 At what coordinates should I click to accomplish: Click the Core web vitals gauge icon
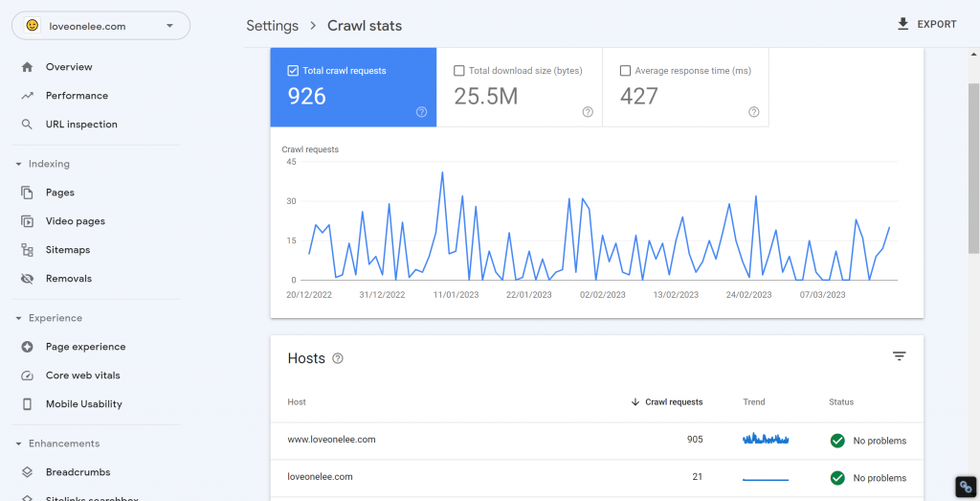[x=27, y=376]
